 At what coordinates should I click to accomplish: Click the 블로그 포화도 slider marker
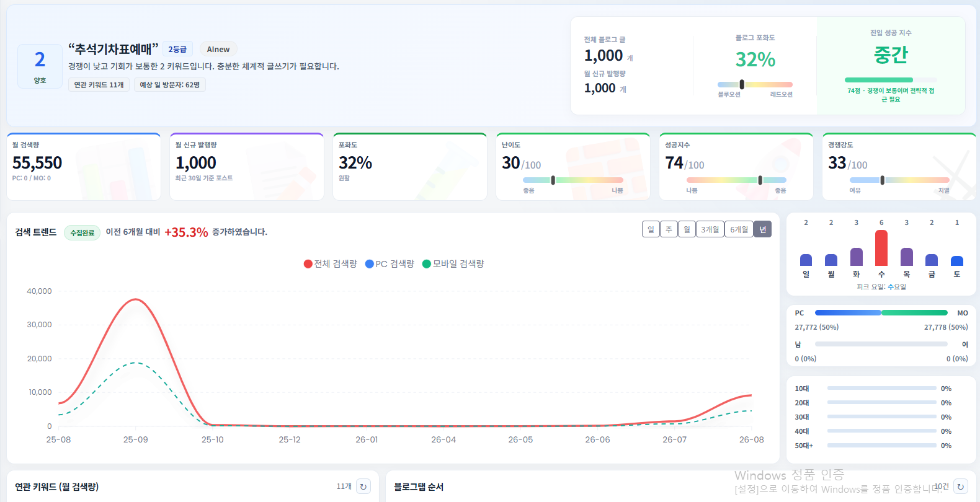(742, 84)
